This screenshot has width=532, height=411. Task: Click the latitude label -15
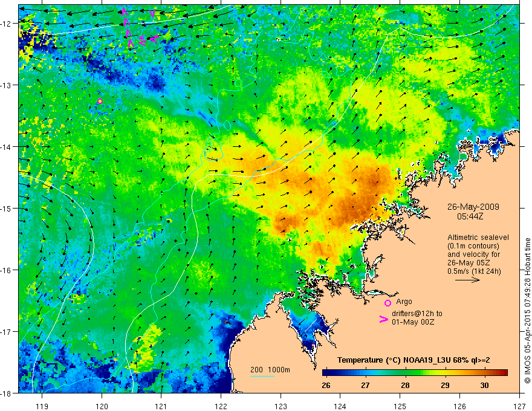click(6, 208)
